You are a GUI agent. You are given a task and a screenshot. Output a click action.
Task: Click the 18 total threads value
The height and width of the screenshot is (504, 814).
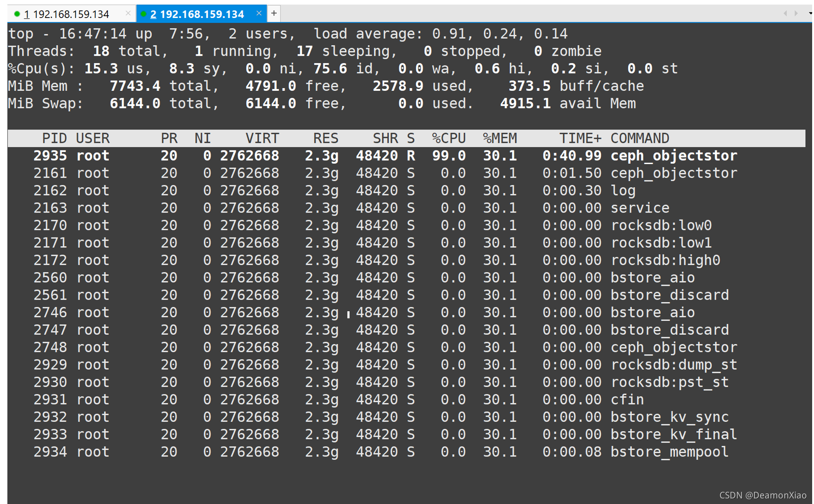[101, 51]
